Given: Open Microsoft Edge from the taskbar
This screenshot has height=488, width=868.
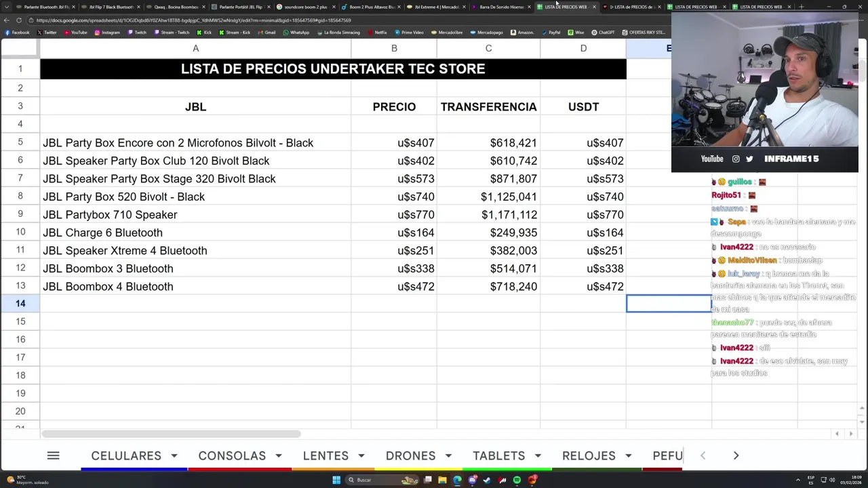Looking at the screenshot, I should (x=457, y=480).
